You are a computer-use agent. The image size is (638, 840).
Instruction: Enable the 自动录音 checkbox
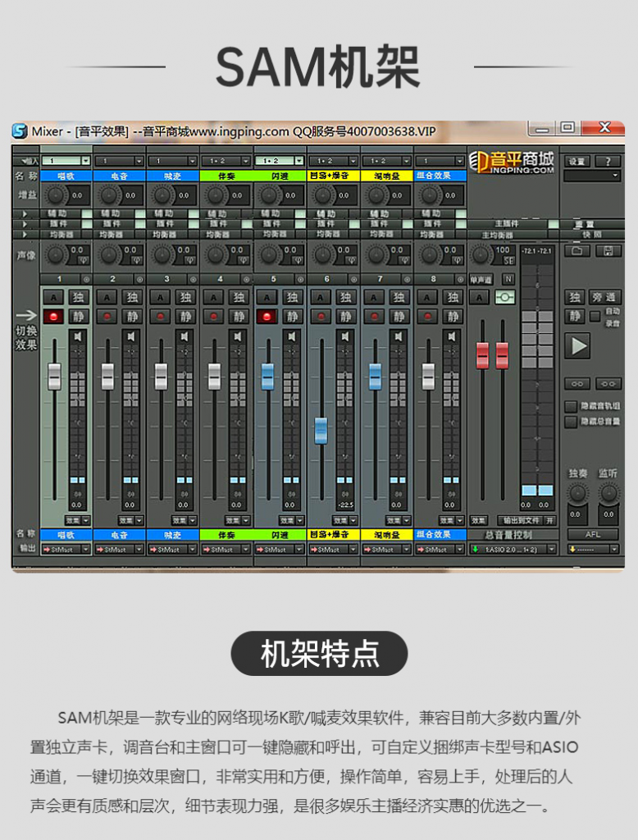[x=595, y=316]
